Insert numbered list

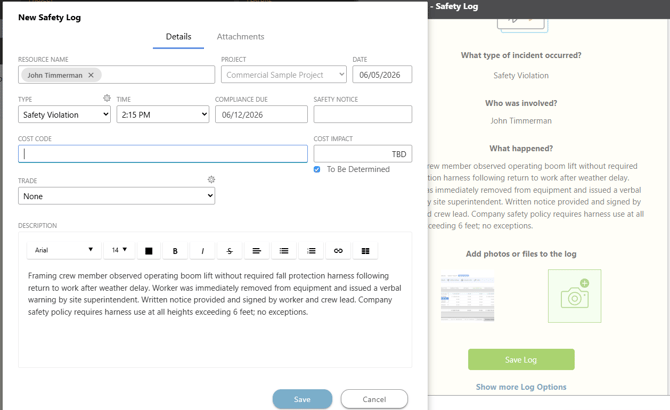click(311, 251)
